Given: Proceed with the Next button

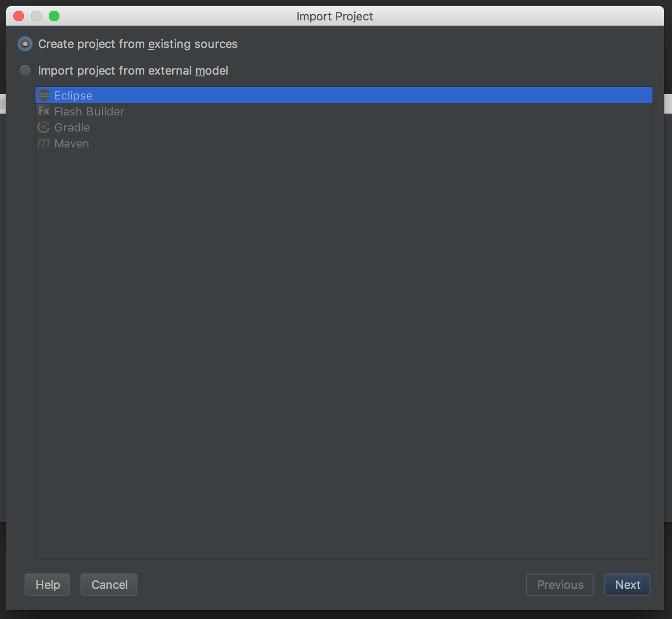Looking at the screenshot, I should click(x=627, y=584).
